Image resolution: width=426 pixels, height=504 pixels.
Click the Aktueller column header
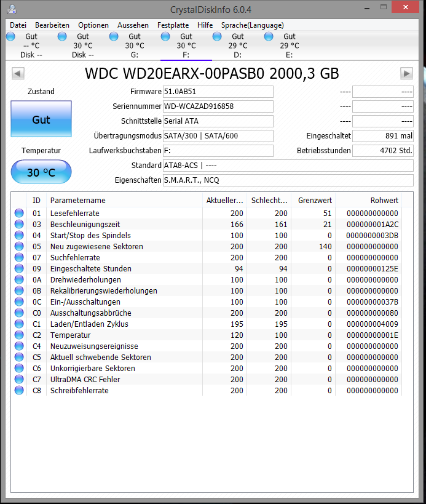pyautogui.click(x=225, y=200)
